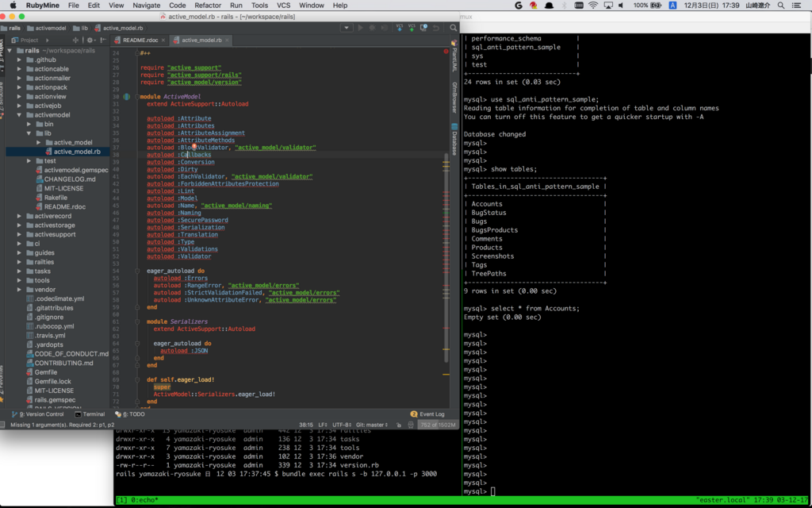Click the tool windows toggle in bottom-left corner

point(4,425)
